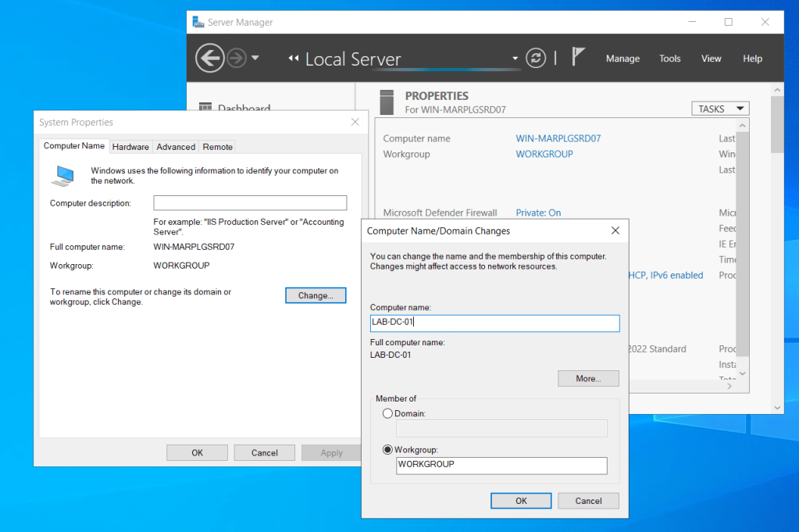Click the computer icon in System Properties
This screenshot has height=532, width=799.
62,176
